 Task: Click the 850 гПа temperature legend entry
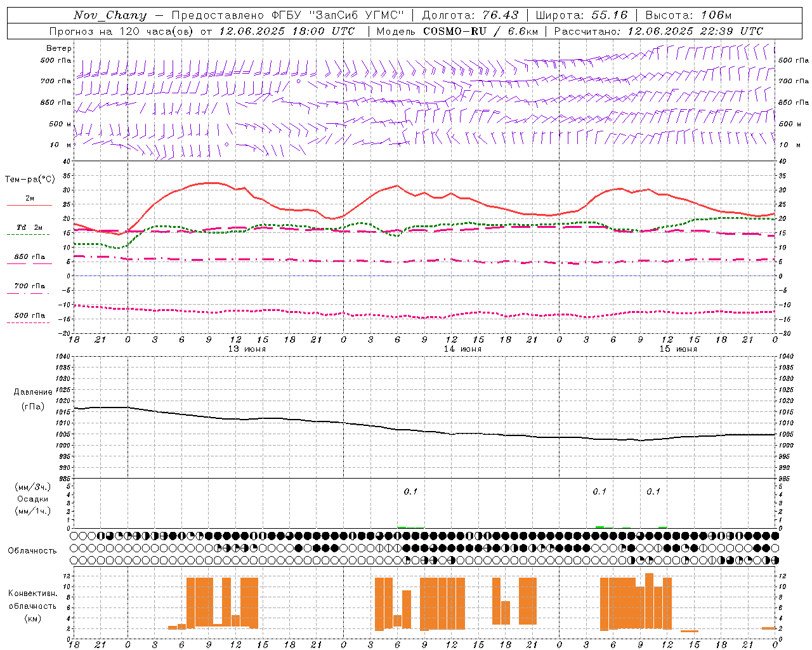tap(30, 257)
